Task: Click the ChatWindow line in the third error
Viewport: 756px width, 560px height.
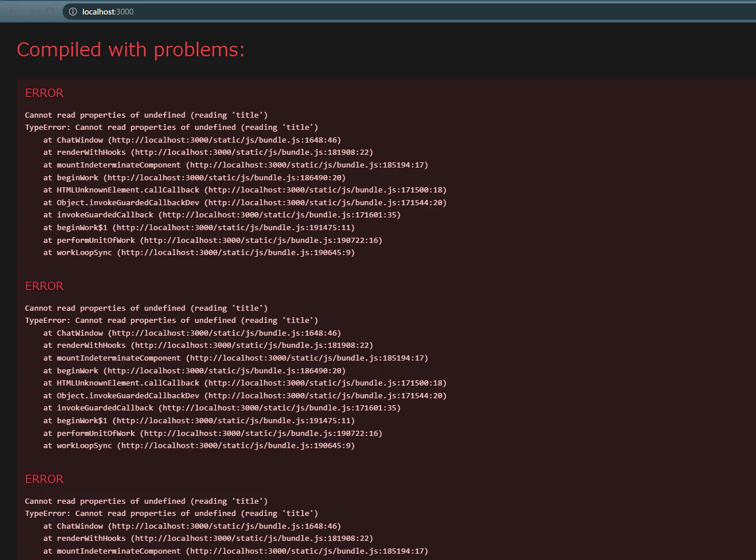Action: (x=192, y=526)
